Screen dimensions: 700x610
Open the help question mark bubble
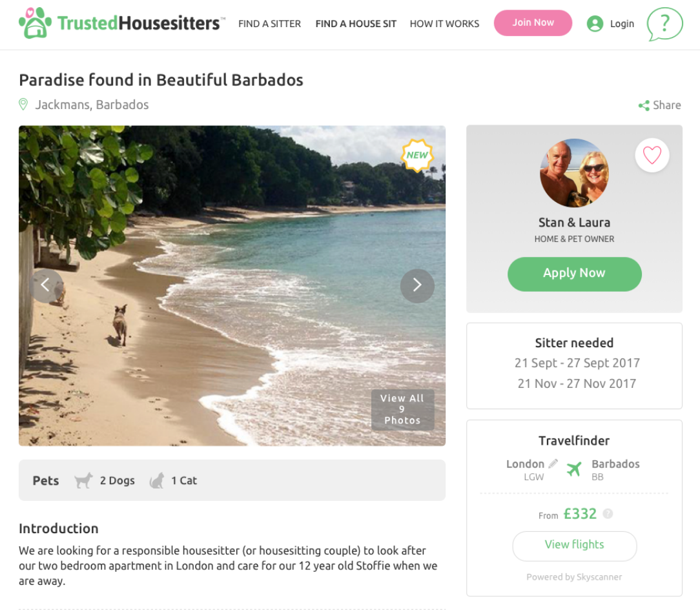tap(664, 24)
